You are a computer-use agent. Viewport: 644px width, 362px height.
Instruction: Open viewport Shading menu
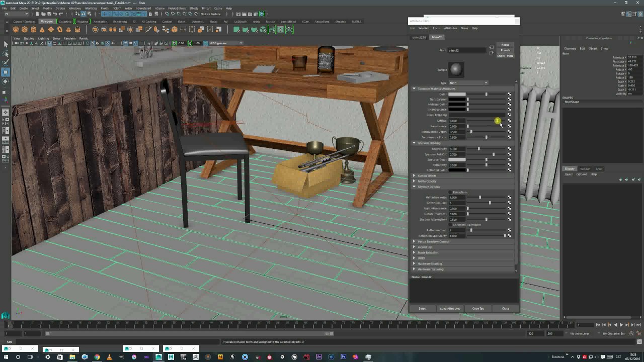click(29, 38)
